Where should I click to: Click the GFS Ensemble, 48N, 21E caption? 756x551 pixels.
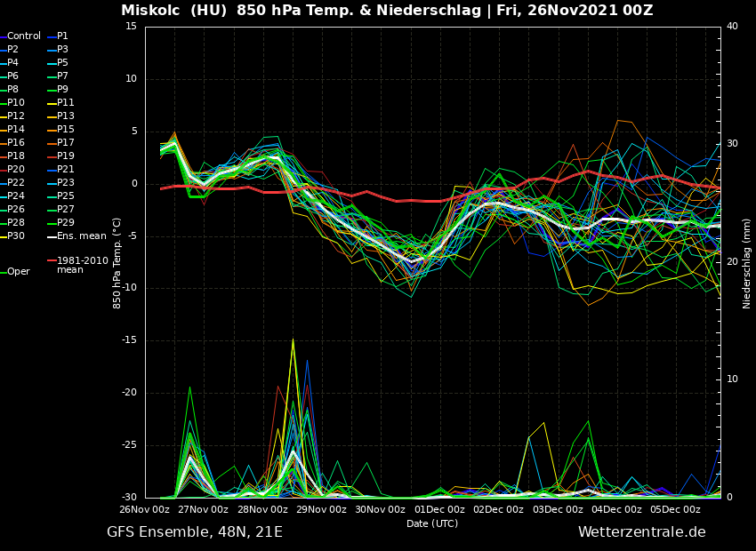pos(194,532)
